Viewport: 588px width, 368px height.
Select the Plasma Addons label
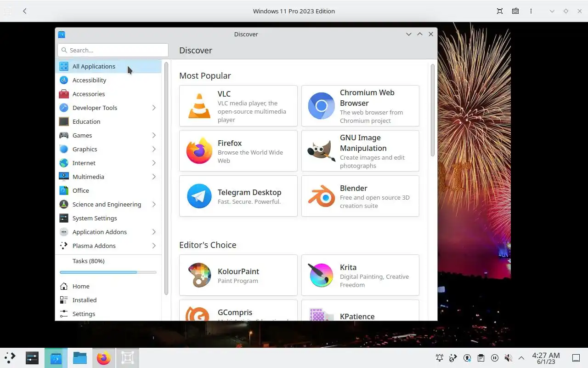(94, 246)
